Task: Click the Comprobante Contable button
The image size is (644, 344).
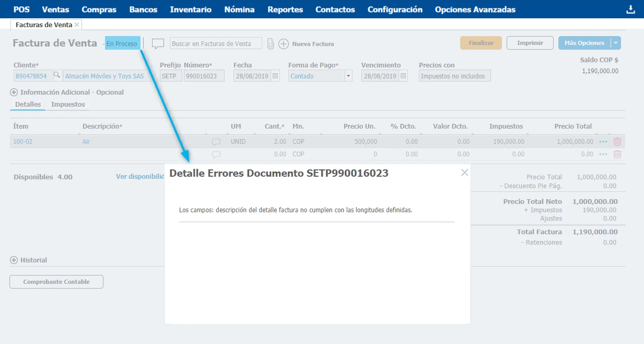Action: pyautogui.click(x=56, y=282)
